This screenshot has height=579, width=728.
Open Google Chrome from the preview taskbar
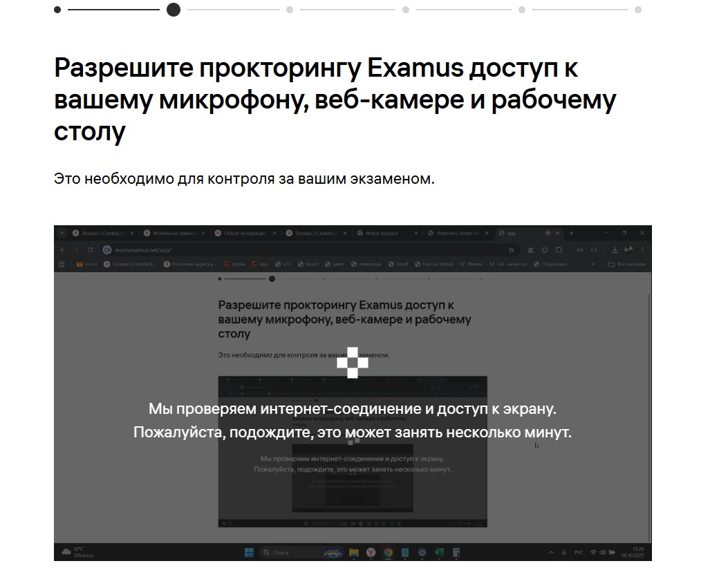pyautogui.click(x=389, y=553)
